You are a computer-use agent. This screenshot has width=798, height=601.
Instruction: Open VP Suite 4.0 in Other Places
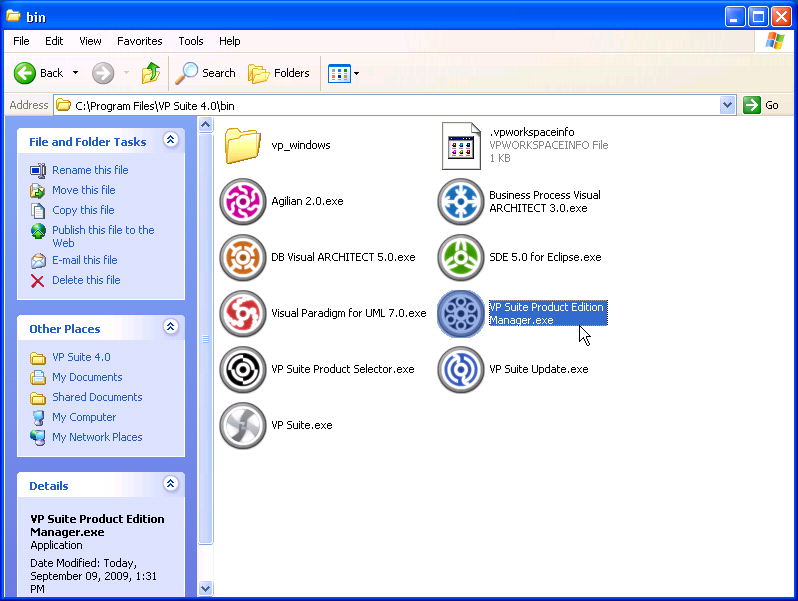coord(81,357)
